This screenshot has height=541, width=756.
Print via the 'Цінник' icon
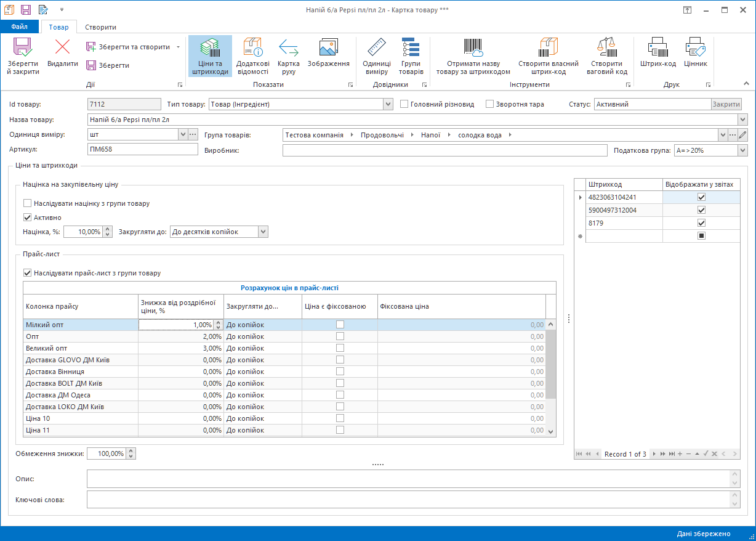[x=695, y=54]
